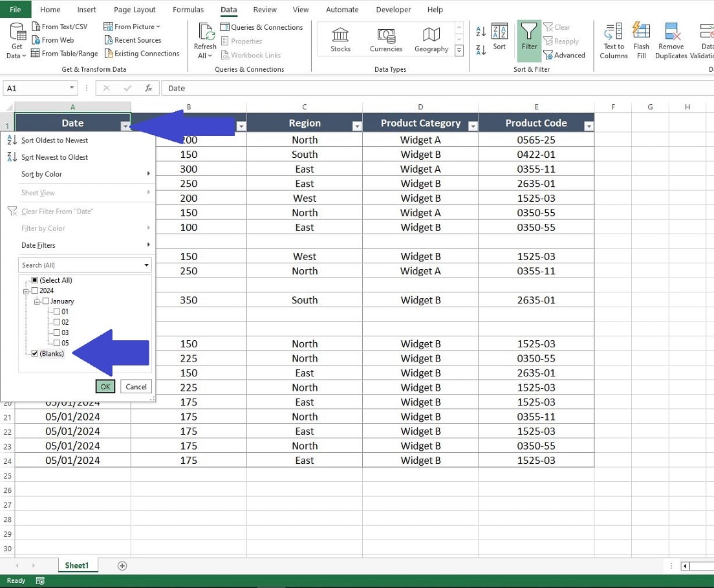This screenshot has height=588, width=714.
Task: Open the Flash Fill tool
Action: (x=641, y=40)
